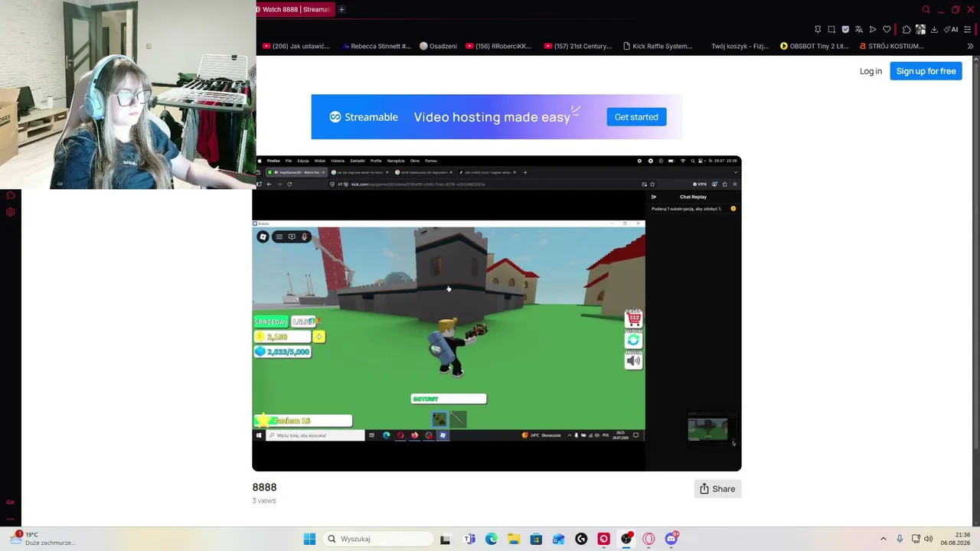Open Microsoft Edge from taskbar

492,539
